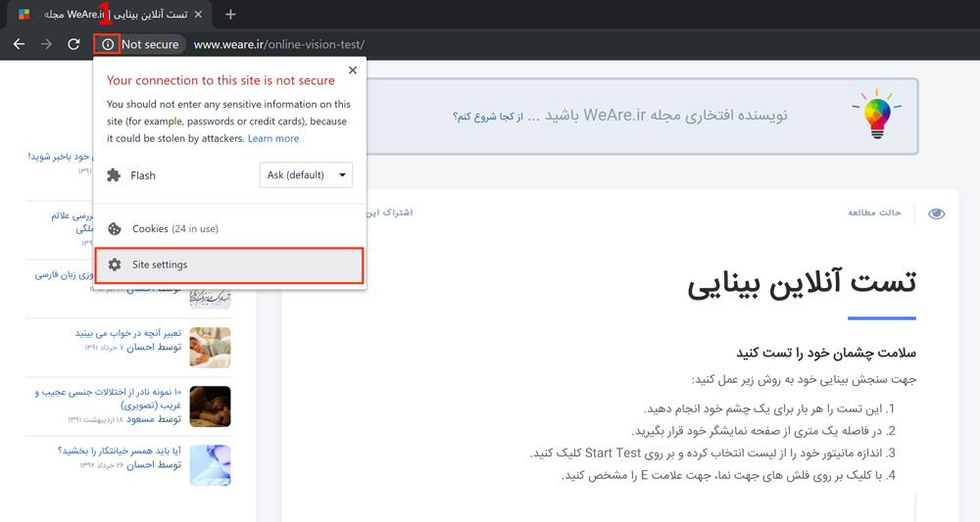Open the sleeping person article thumbnail
Image resolution: width=980 pixels, height=522 pixels.
[210, 348]
